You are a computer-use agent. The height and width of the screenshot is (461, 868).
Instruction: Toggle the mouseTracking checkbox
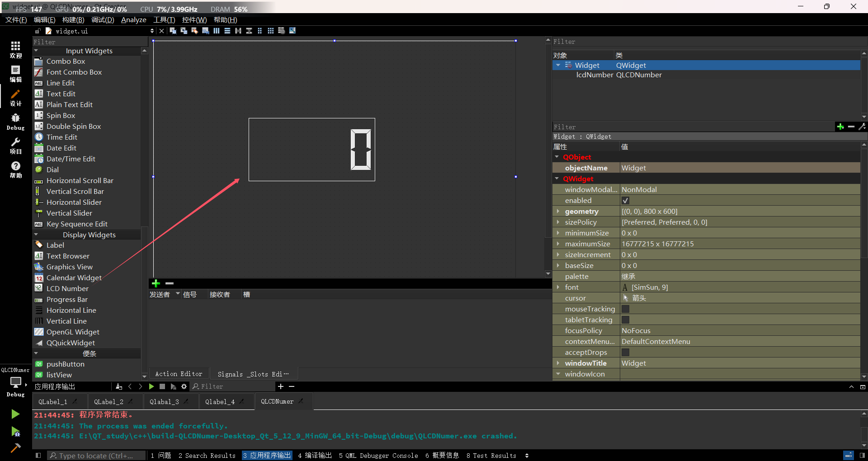click(x=625, y=309)
